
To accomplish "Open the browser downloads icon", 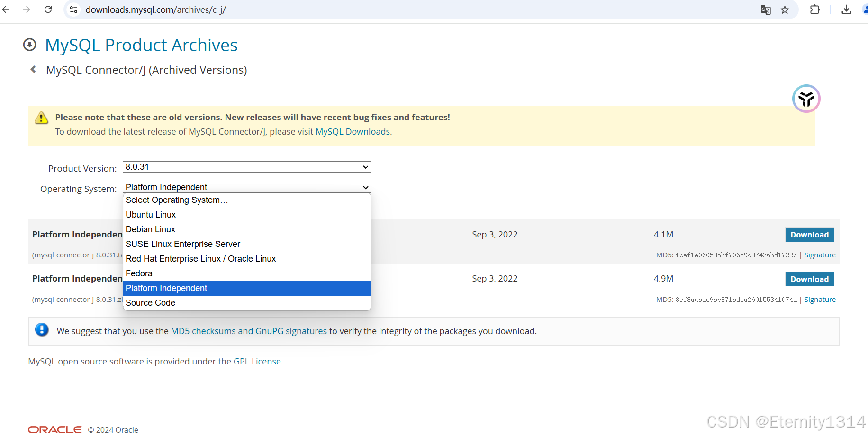I will click(x=846, y=9).
